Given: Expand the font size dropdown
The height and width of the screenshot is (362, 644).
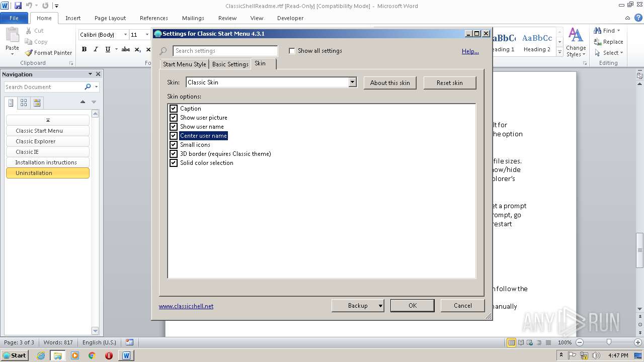Looking at the screenshot, I should point(148,35).
